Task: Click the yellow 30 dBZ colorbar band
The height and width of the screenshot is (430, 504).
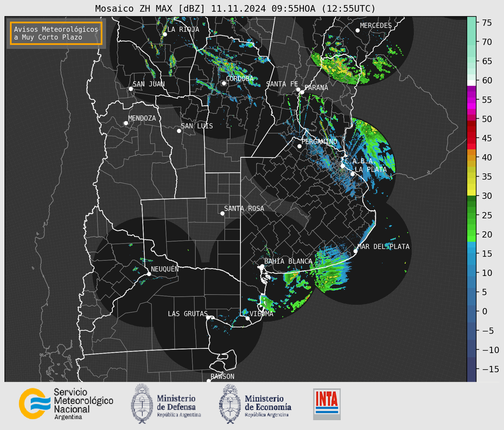Action: [471, 193]
